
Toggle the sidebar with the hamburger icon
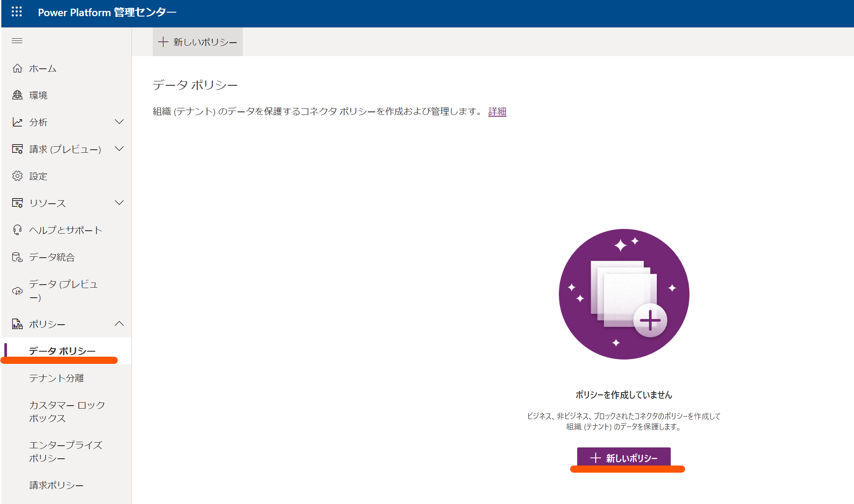pyautogui.click(x=17, y=40)
